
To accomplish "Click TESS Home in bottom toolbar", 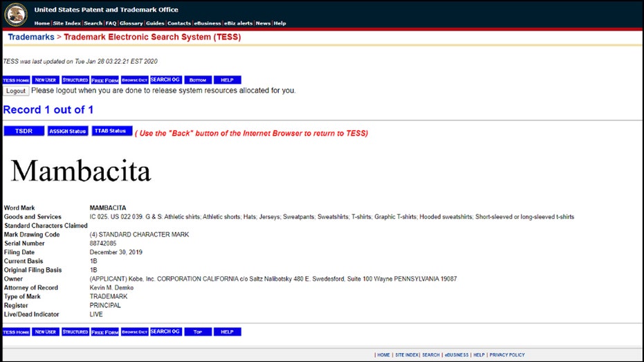I will [x=17, y=332].
